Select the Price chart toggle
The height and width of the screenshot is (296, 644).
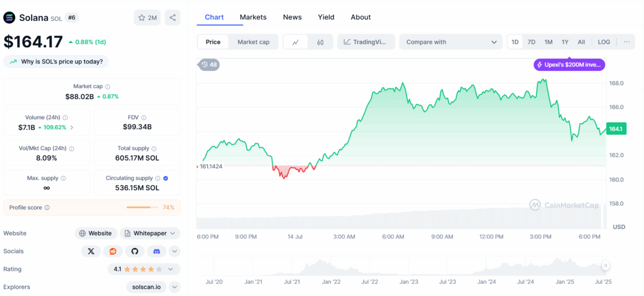[213, 42]
